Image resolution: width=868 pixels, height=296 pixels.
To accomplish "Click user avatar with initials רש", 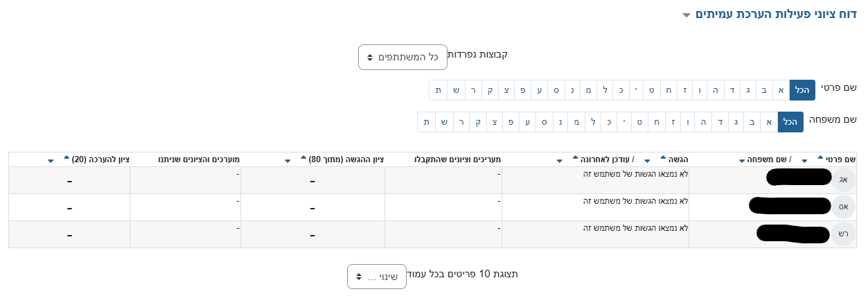I will tap(843, 234).
